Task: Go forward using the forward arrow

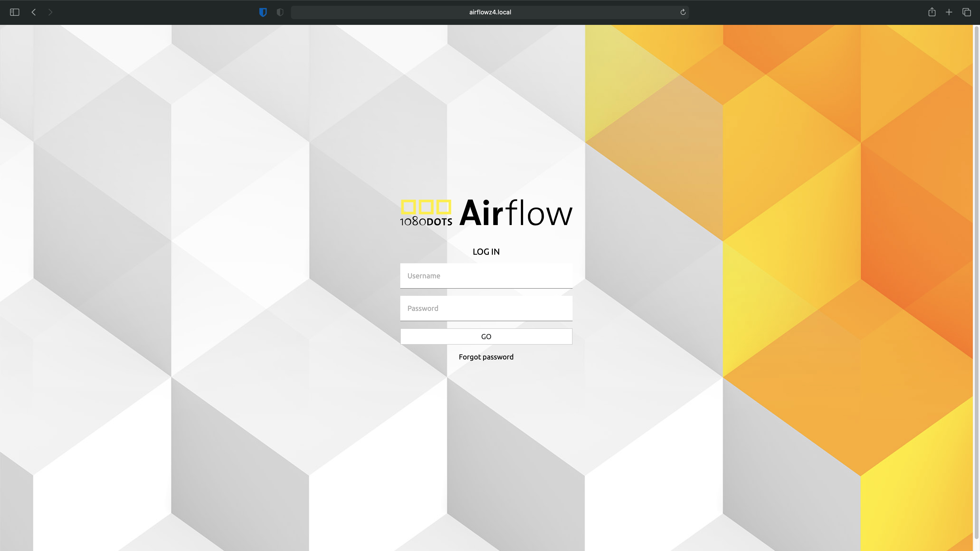Action: tap(50, 12)
